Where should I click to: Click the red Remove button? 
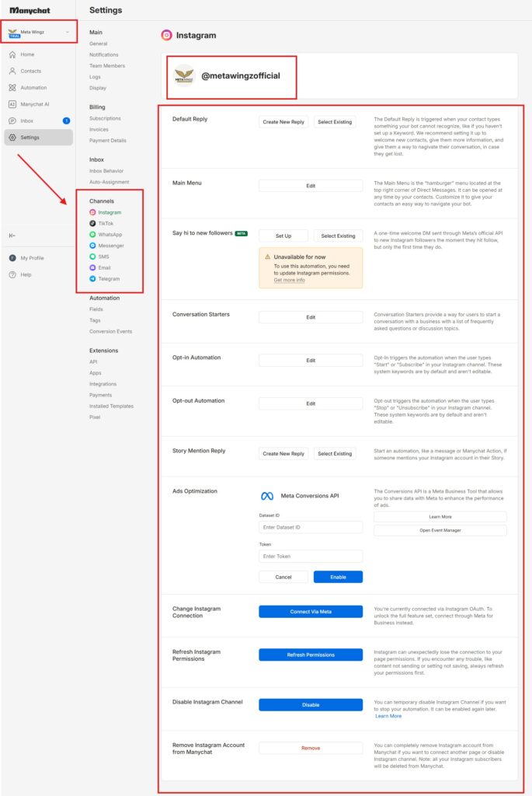pos(311,749)
